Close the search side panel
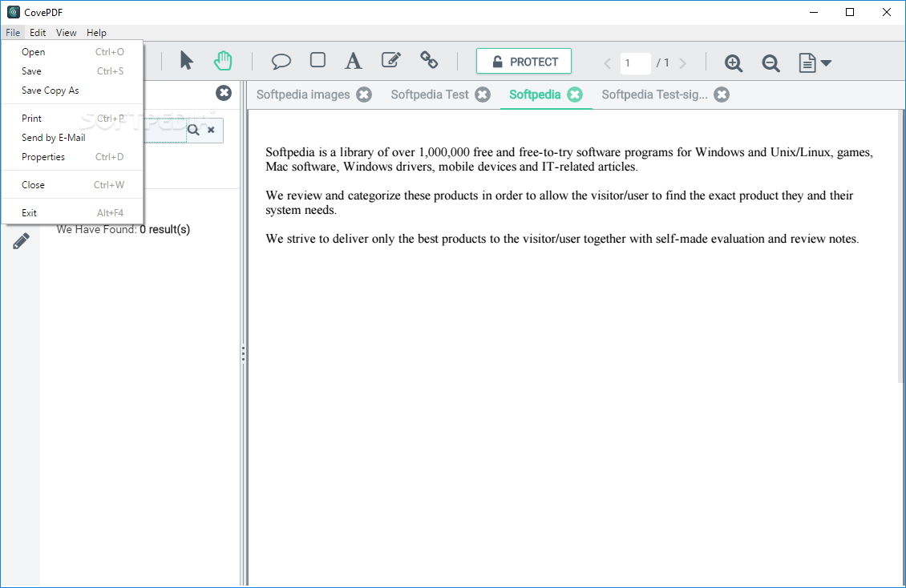Image resolution: width=906 pixels, height=588 pixels. 224,93
